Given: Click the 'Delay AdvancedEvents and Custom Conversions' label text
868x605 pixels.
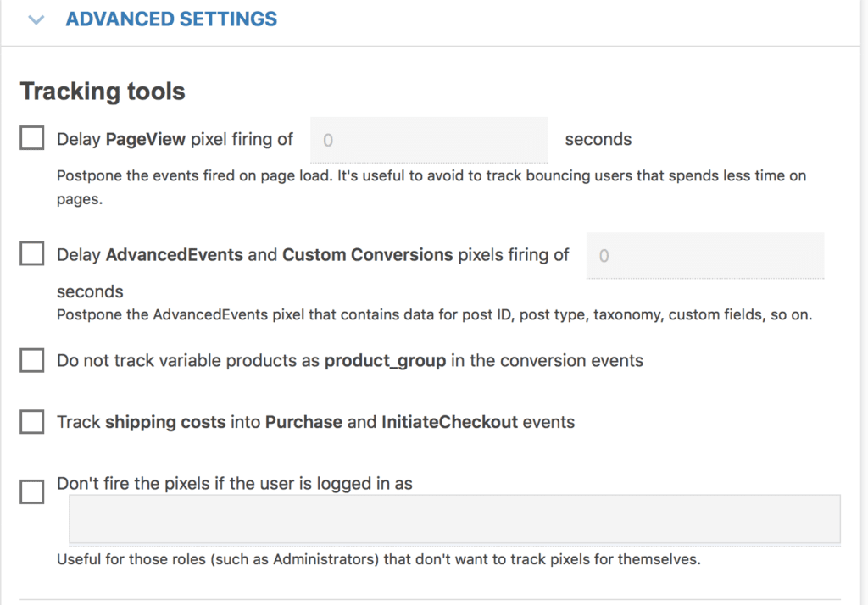Looking at the screenshot, I should (313, 254).
